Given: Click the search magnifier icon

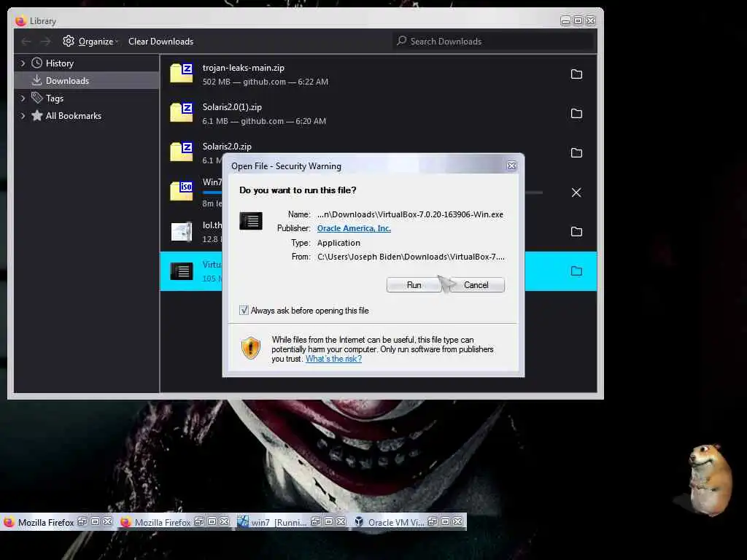Looking at the screenshot, I should click(x=402, y=41).
